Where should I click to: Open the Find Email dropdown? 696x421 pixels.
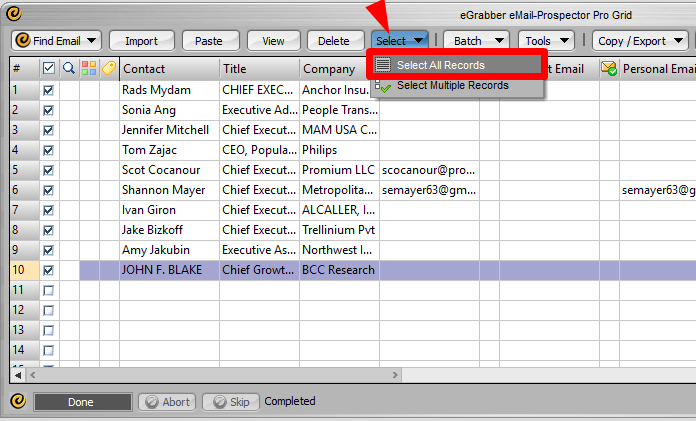[x=57, y=41]
